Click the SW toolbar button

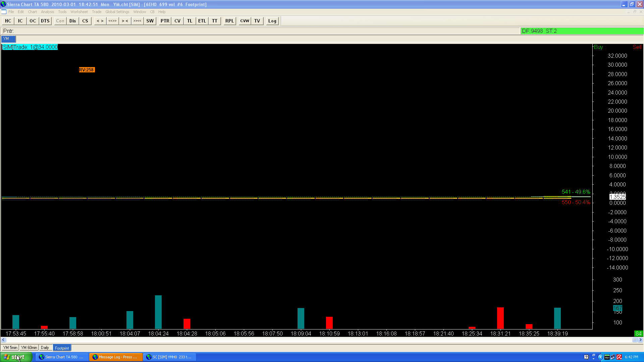[150, 21]
